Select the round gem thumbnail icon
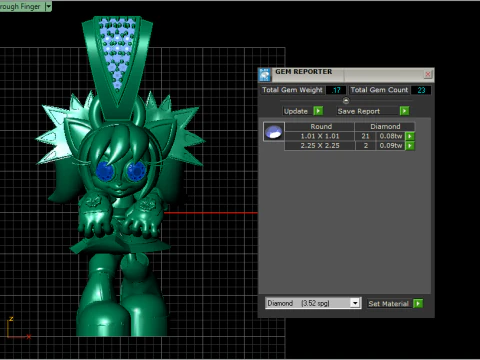This screenshot has width=480, height=360. [x=274, y=132]
